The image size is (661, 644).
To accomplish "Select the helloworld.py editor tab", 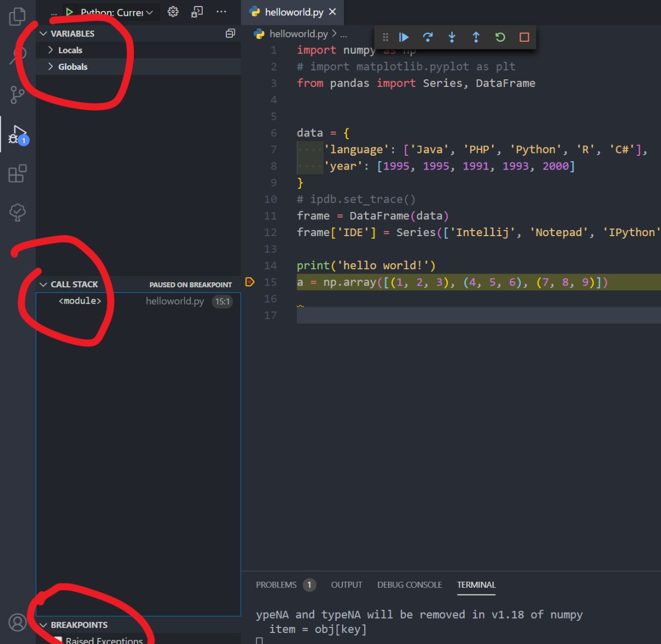I will pos(293,12).
